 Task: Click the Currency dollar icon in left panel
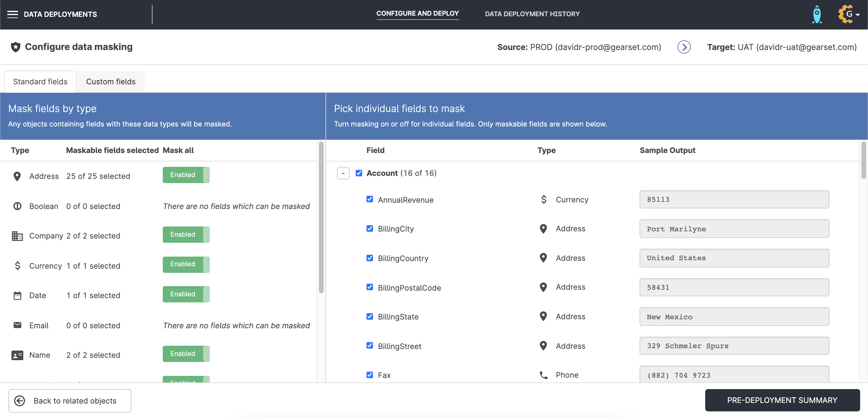17,266
